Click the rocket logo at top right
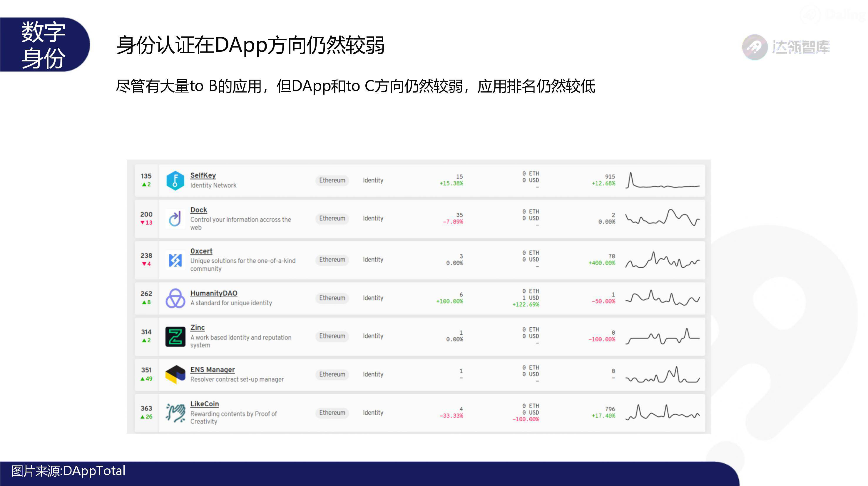The width and height of the screenshot is (868, 486). click(755, 47)
